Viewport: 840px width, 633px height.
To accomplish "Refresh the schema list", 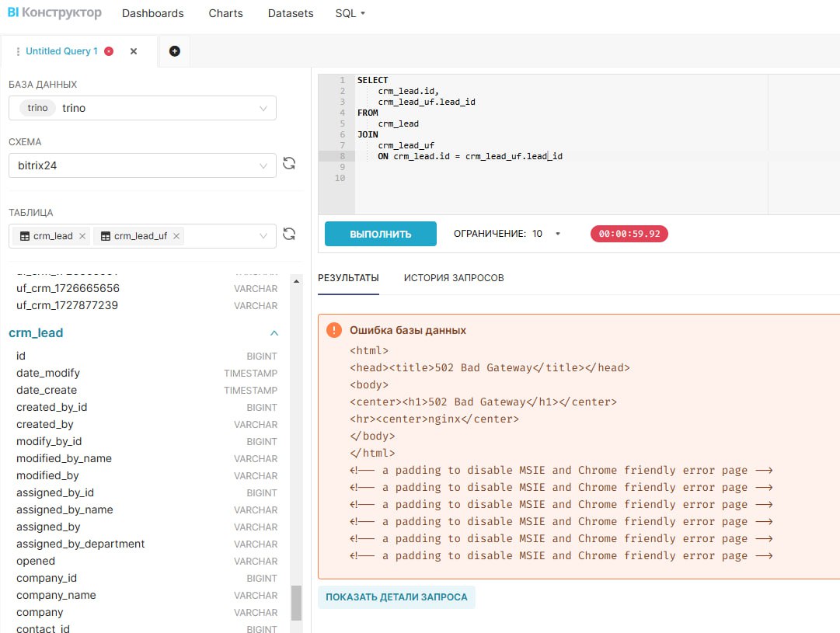I will point(289,163).
